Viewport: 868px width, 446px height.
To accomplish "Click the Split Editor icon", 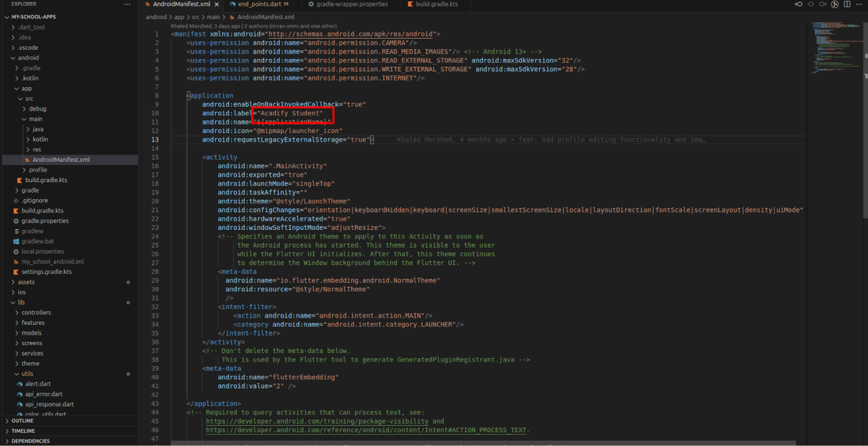I will tap(847, 4).
